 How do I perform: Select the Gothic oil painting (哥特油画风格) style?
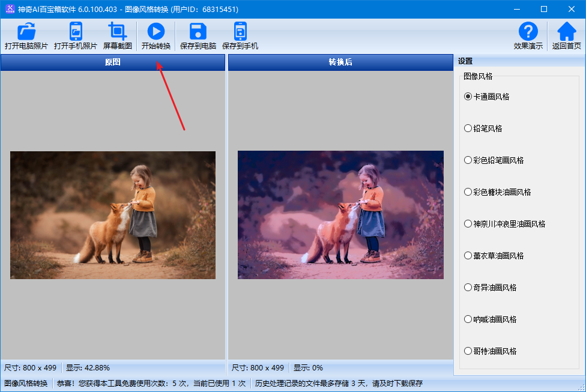(468, 351)
